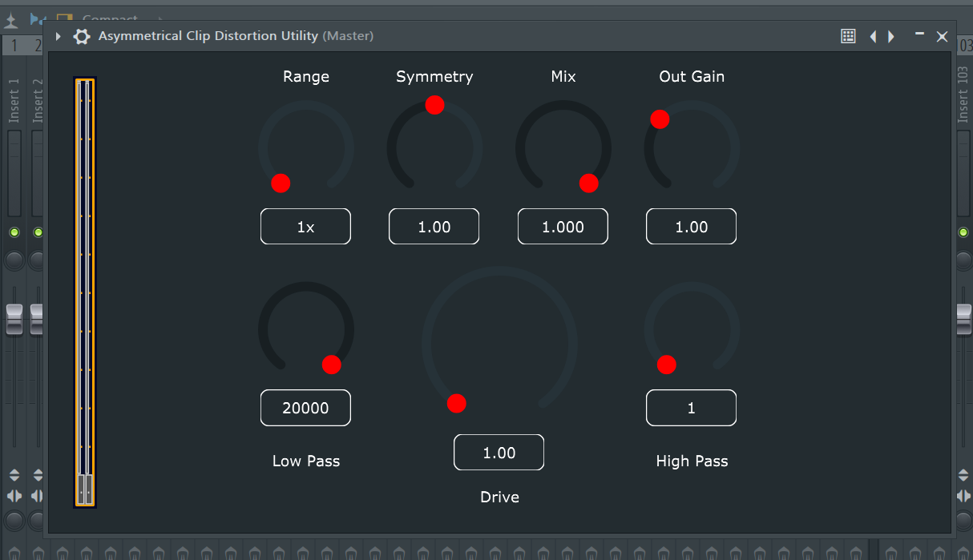Click the Drive value box
This screenshot has width=973, height=560.
click(x=499, y=453)
